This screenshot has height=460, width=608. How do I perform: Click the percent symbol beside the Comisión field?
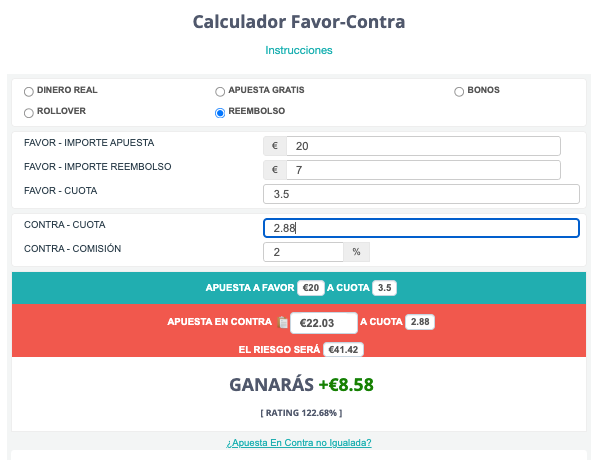[356, 252]
